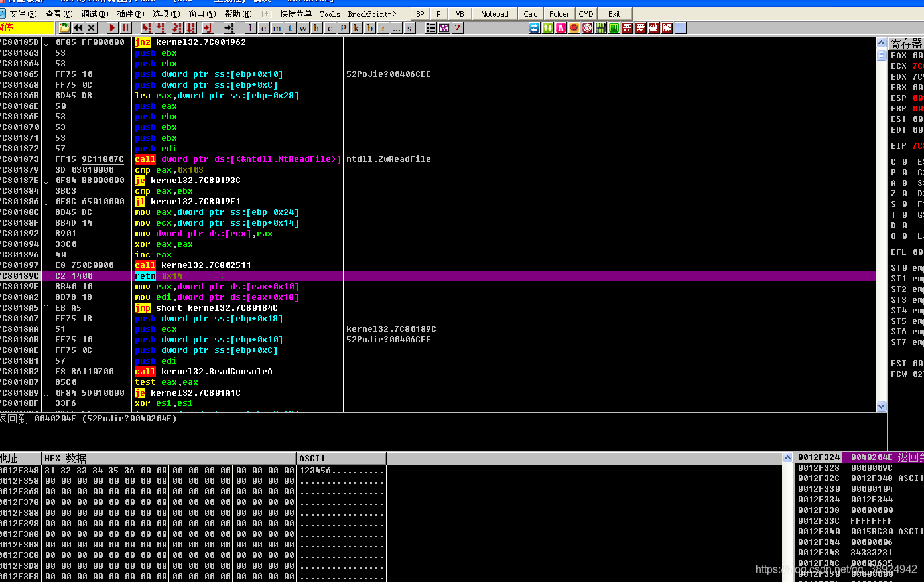
Task: Open the 插件(P) menu
Action: coord(130,13)
